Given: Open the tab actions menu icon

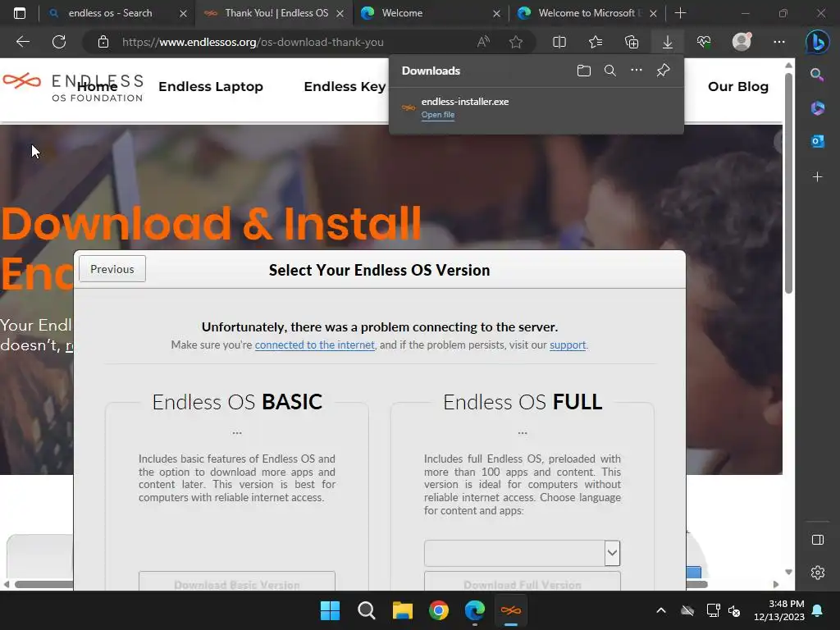Looking at the screenshot, I should pyautogui.click(x=20, y=13).
